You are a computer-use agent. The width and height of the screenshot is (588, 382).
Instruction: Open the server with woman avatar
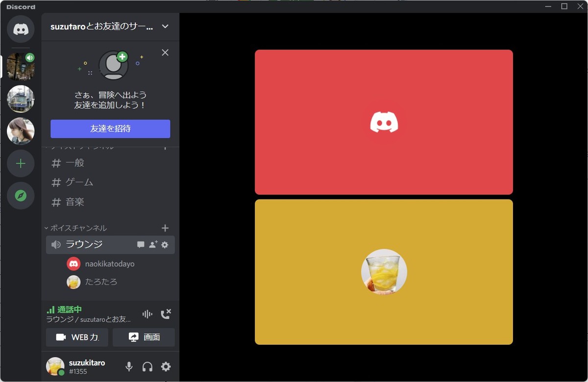click(21, 131)
